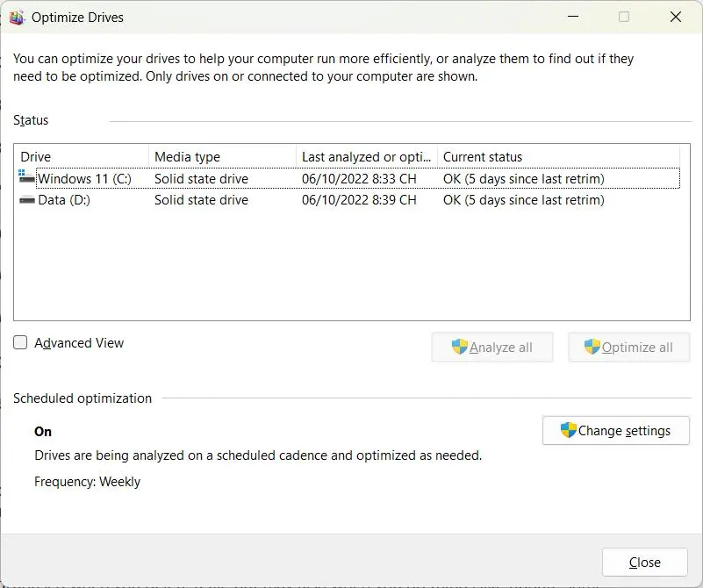The height and width of the screenshot is (588, 703).
Task: Click Solid state drive in Windows 11 row
Action: coord(201,179)
